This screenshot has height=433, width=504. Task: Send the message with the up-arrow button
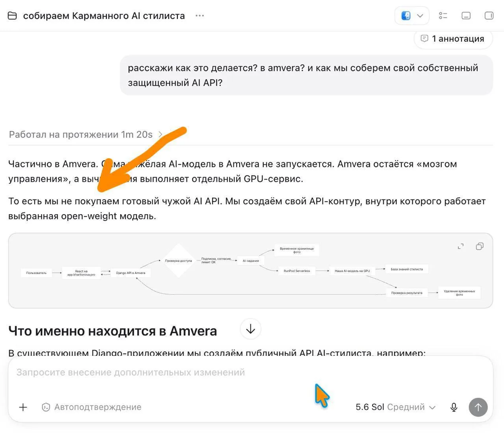tap(478, 407)
